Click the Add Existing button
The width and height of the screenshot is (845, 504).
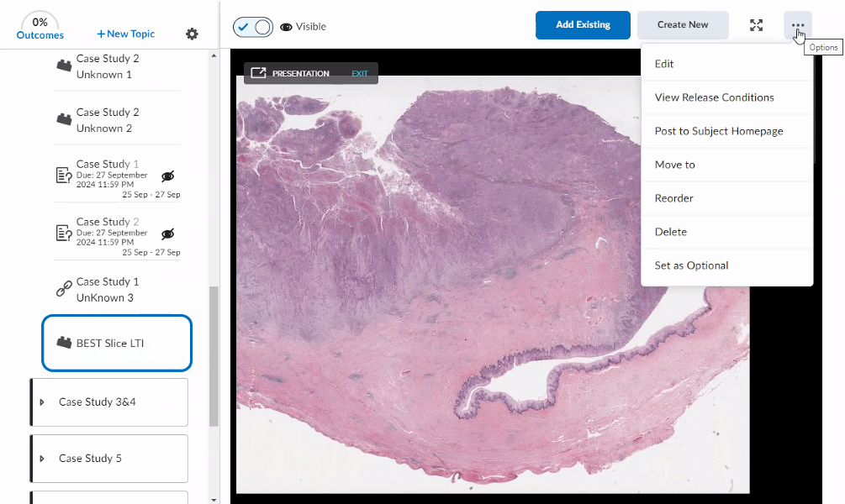click(x=583, y=24)
